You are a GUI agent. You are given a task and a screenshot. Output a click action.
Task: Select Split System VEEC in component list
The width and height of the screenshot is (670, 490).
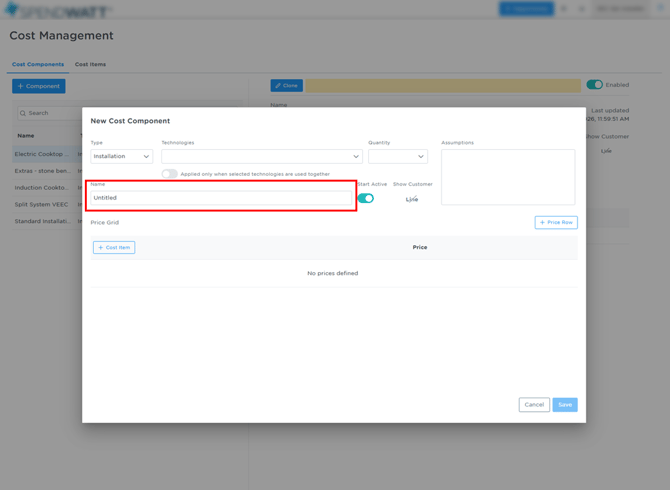41,204
